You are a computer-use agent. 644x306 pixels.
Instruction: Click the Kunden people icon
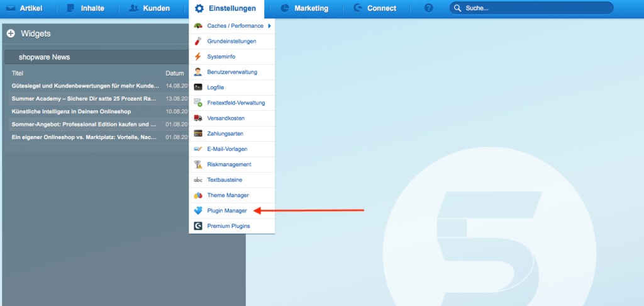tap(133, 8)
